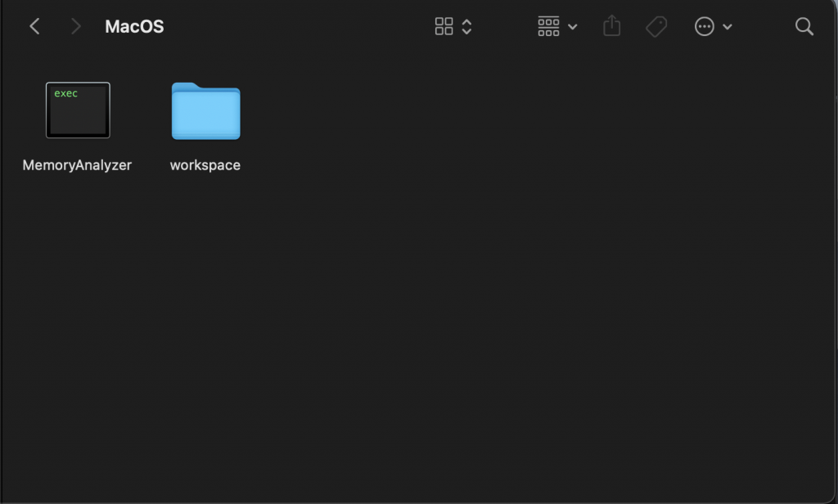Open the Tags editor icon
The height and width of the screenshot is (504, 838).
656,26
